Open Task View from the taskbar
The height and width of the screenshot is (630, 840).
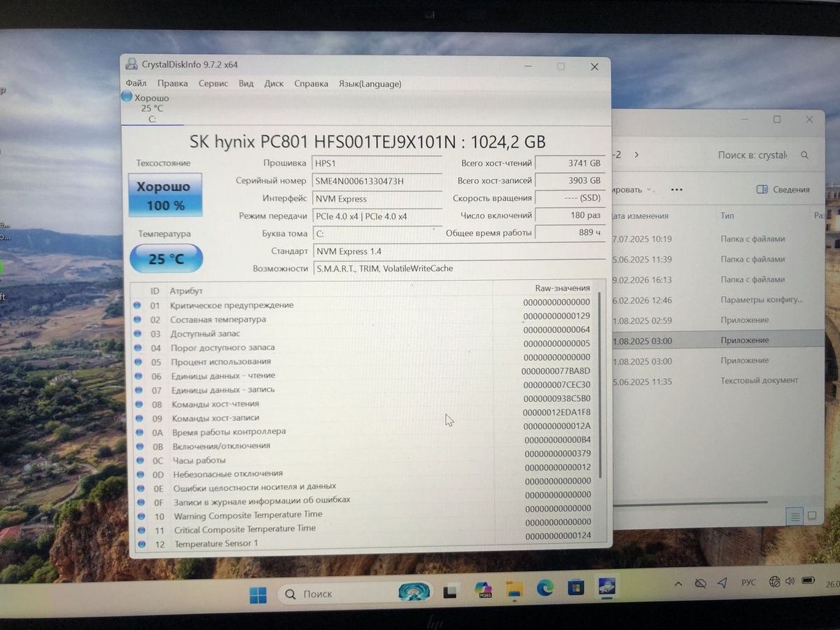click(x=451, y=590)
